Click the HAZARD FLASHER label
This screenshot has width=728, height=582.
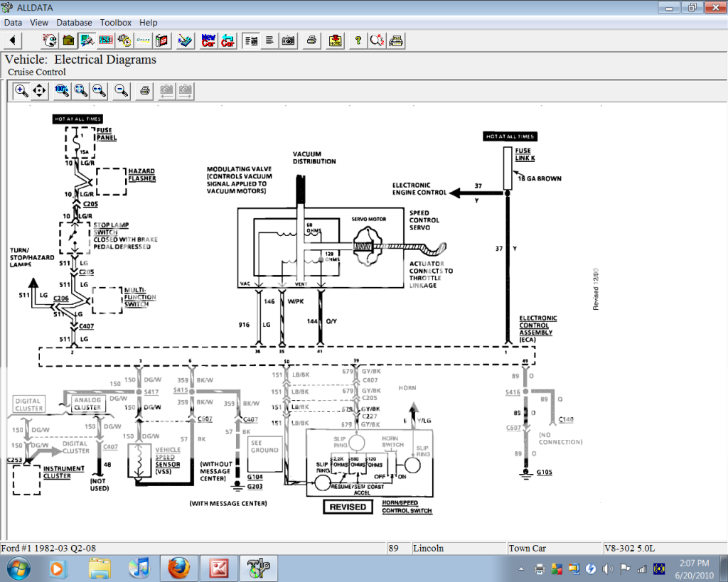pos(141,175)
